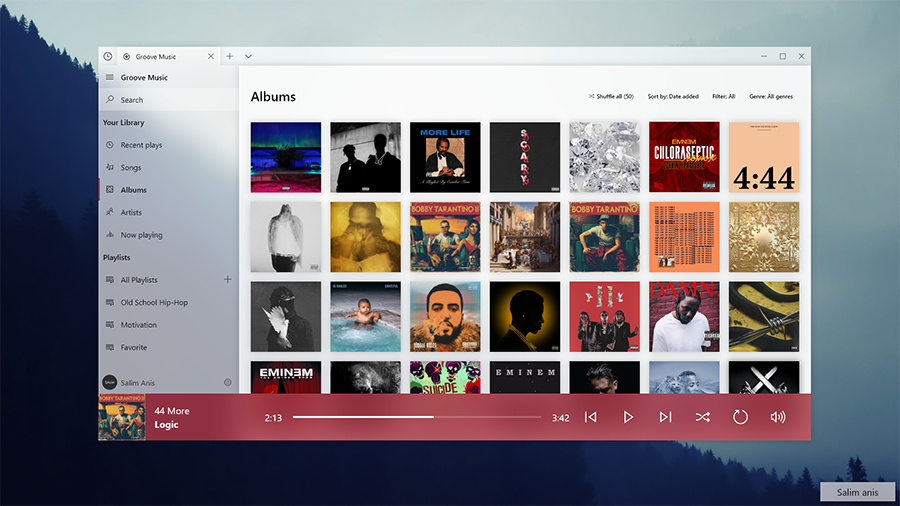
Task: Open the Motivation playlist
Action: pyautogui.click(x=169, y=325)
